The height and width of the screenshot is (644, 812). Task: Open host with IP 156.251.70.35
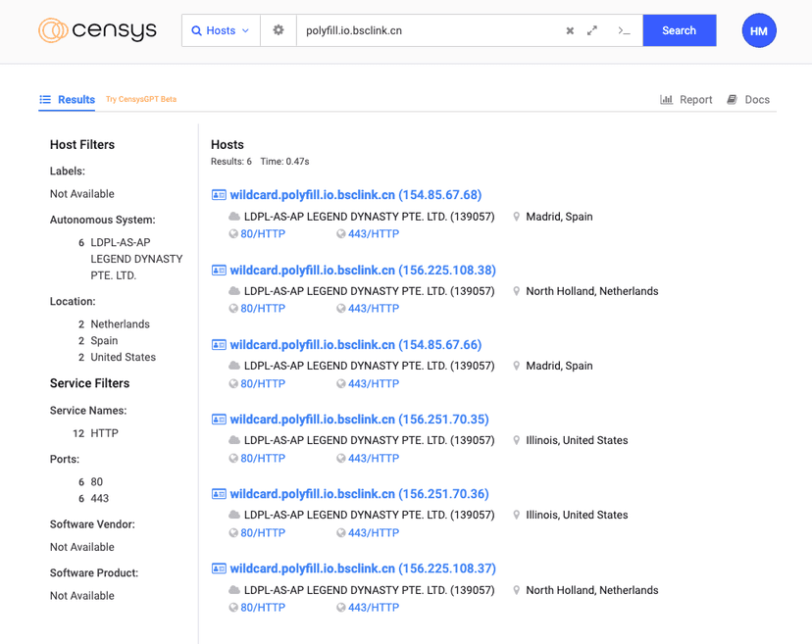pos(359,420)
